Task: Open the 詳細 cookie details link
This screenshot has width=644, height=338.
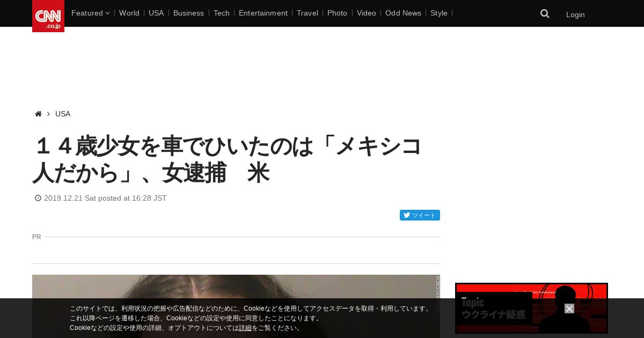Action: [245, 328]
